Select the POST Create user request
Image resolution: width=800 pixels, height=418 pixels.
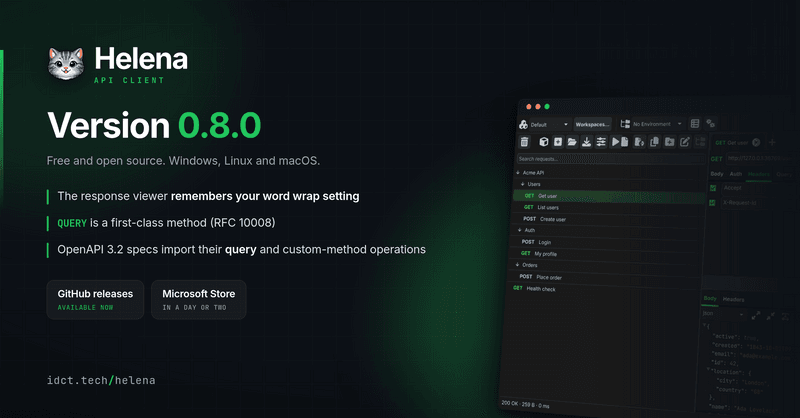[544, 219]
